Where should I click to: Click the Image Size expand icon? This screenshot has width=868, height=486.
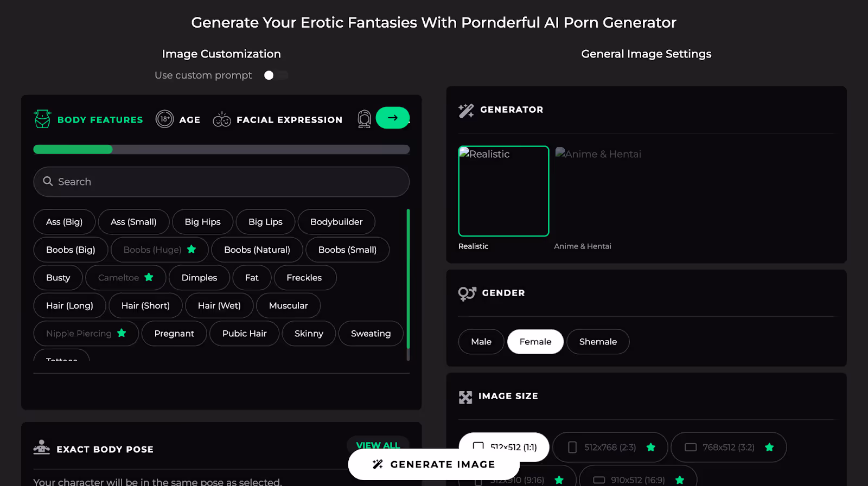point(465,397)
